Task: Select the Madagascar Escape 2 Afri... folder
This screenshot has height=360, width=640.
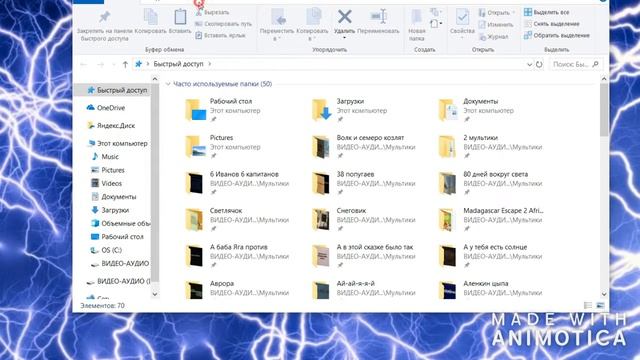Action: (491, 219)
